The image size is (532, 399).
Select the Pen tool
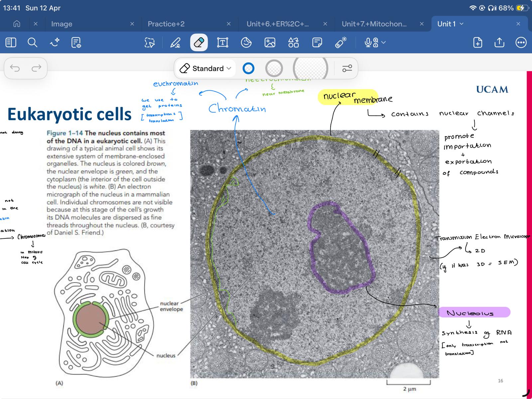(175, 43)
